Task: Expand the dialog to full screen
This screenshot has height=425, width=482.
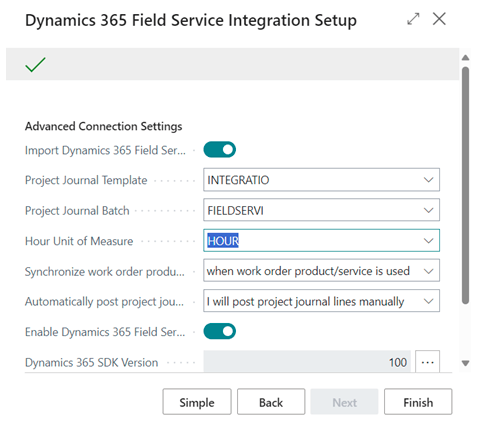Action: coord(413,19)
